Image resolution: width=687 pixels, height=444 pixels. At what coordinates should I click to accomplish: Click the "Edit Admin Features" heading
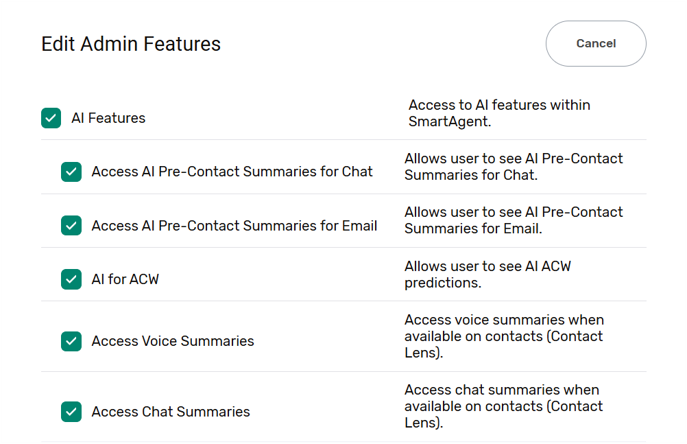pos(130,44)
